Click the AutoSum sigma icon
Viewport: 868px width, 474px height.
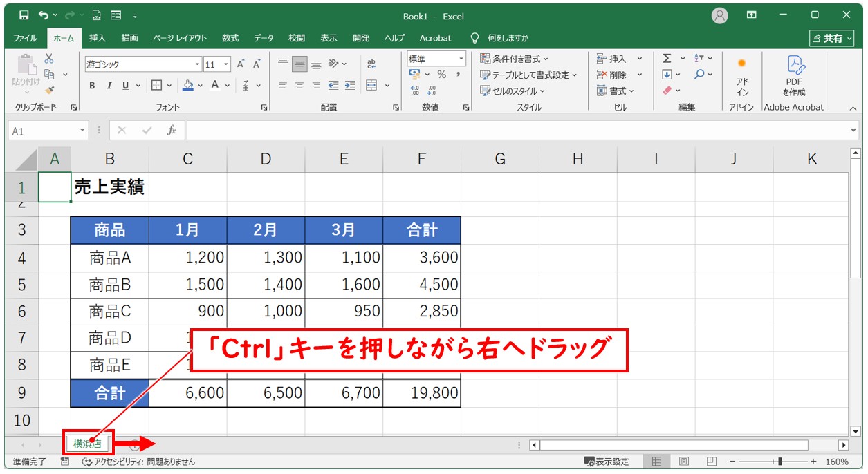[x=667, y=59]
